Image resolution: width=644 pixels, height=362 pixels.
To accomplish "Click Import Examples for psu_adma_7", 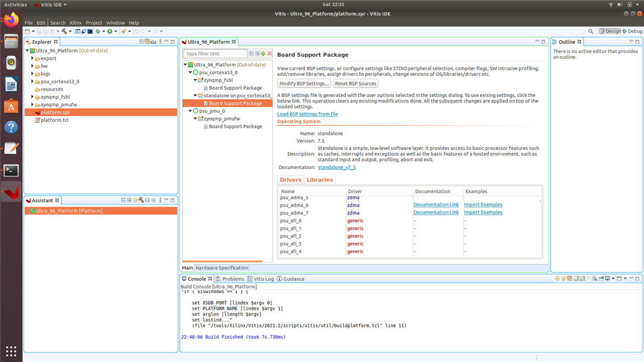I will [483, 212].
